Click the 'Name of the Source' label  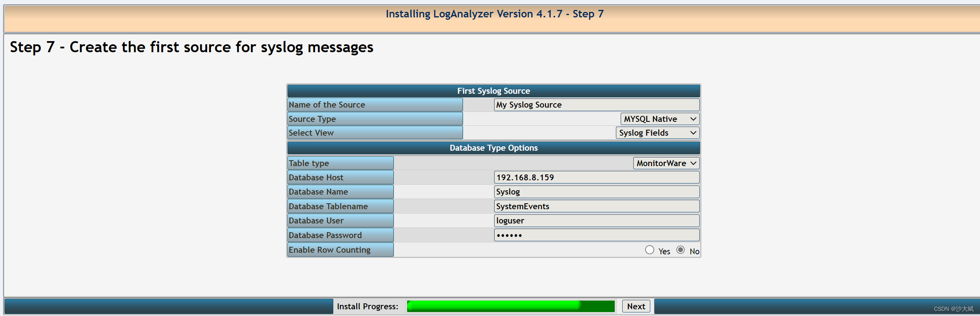375,105
